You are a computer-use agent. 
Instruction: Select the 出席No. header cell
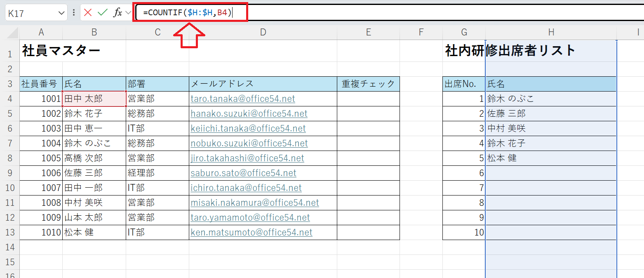point(464,84)
